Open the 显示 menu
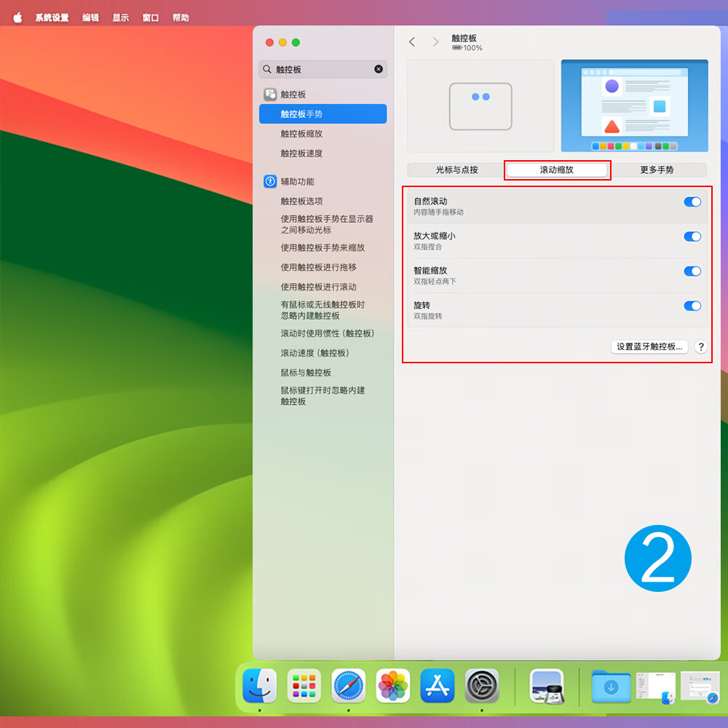This screenshot has height=728, width=728. pos(121,17)
